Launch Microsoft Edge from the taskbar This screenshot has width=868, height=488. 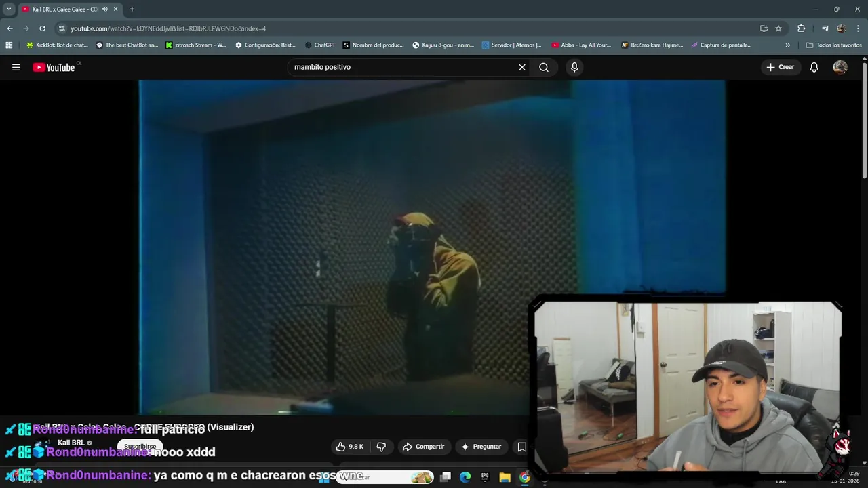click(x=465, y=477)
